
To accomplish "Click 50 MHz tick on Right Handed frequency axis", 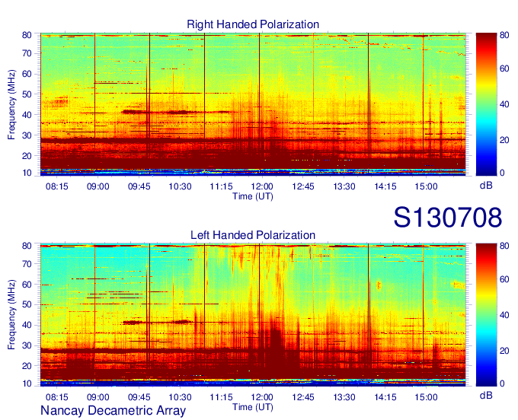I will click(x=27, y=94).
